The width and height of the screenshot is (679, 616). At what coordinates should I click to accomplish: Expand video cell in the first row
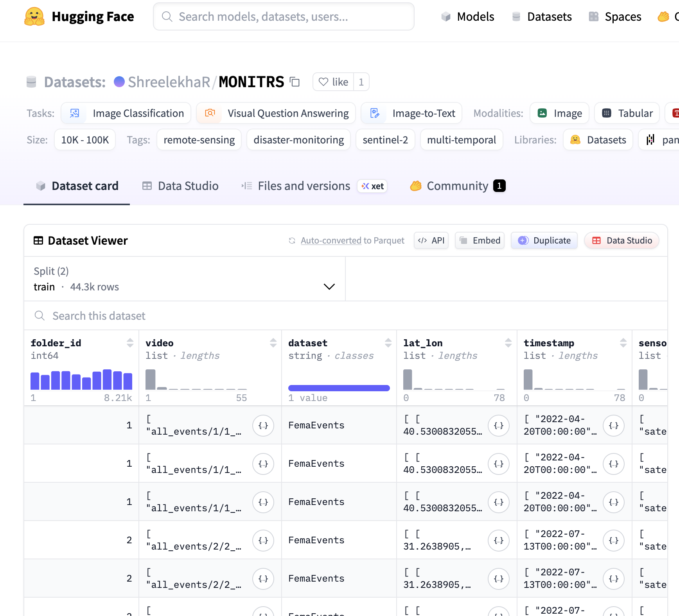(263, 425)
